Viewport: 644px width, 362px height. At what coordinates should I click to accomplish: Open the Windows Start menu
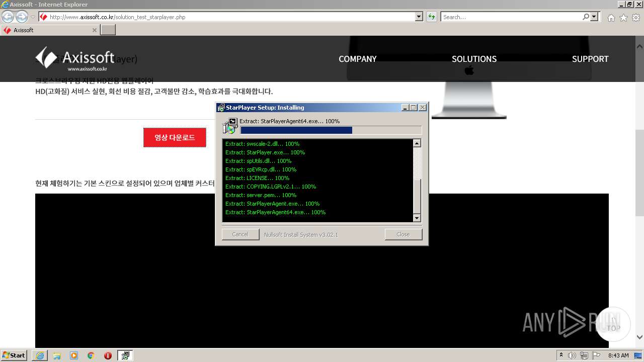point(14,355)
